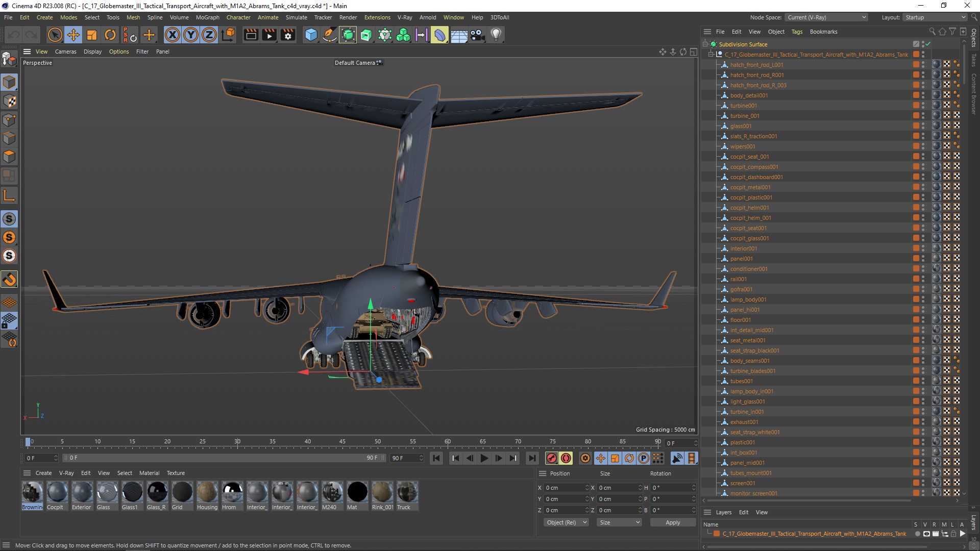Click Position X input field
The image size is (980, 551).
tap(566, 488)
